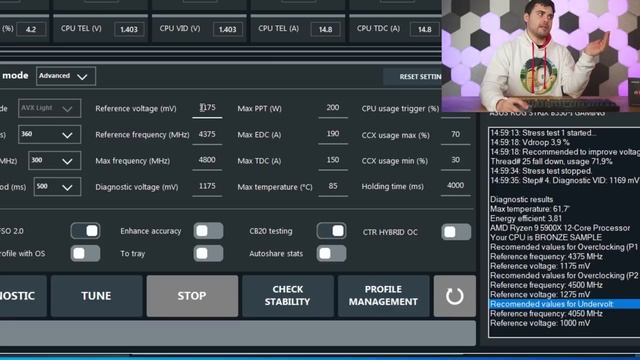Viewport: 640px width, 360px height.
Task: Open the dropdown showing 300
Action: pyautogui.click(x=54, y=160)
